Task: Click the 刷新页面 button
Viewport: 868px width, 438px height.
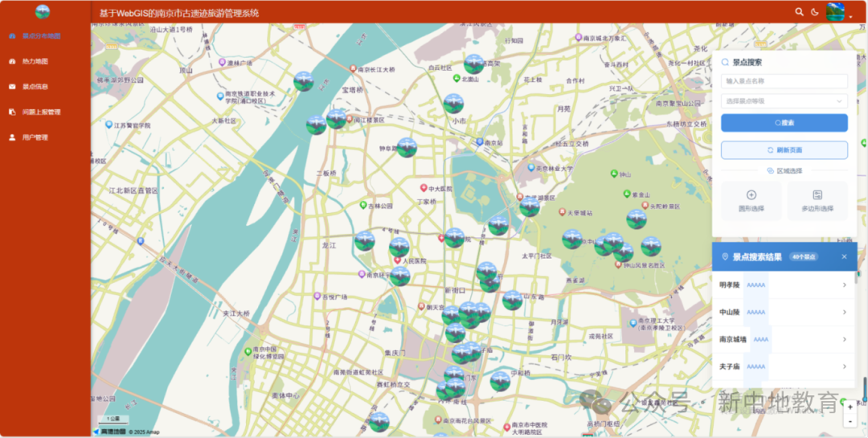Action: point(784,150)
